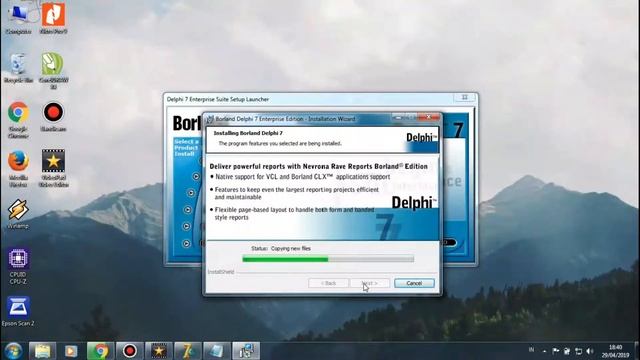Select the Computer desktop icon
640x360 pixels.
click(x=18, y=18)
